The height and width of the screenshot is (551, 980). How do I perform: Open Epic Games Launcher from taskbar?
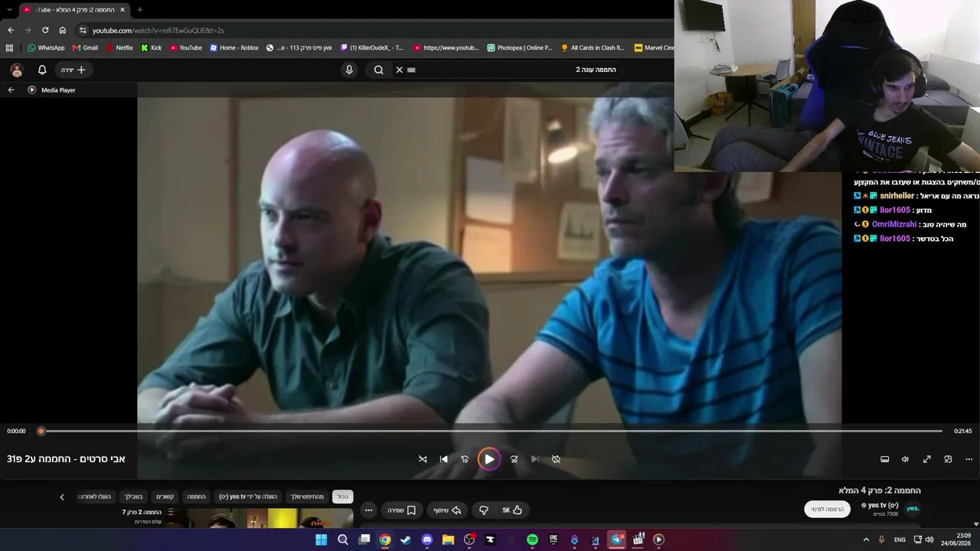554,540
